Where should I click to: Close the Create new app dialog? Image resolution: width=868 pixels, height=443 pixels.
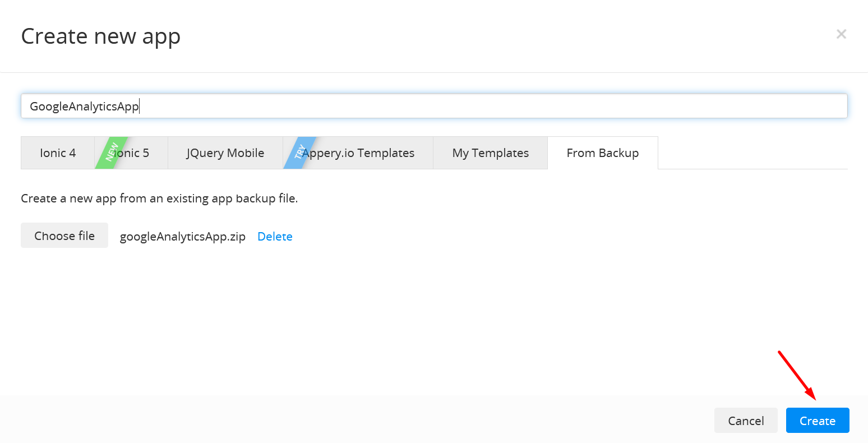[x=841, y=34]
